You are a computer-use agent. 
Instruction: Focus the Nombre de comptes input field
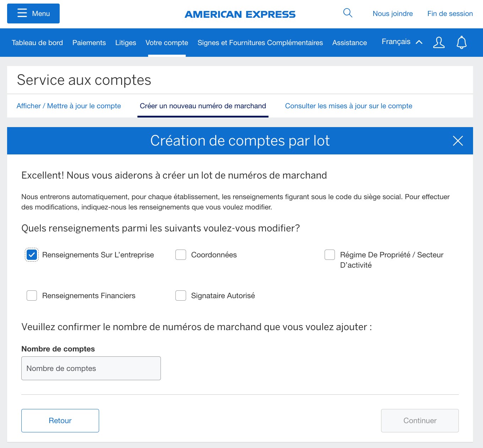pos(91,368)
